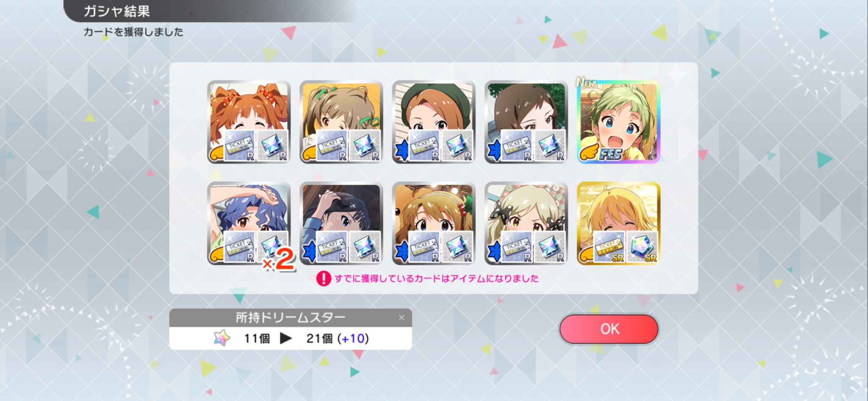Select the blonde polka-dot ribbon idol card

[x=526, y=223]
